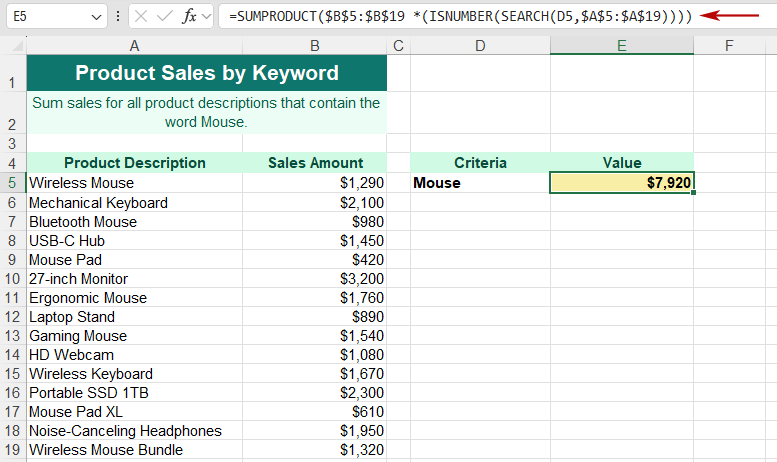Image resolution: width=777 pixels, height=462 pixels.
Task: Select the $1,540 sales cell
Action: (315, 336)
